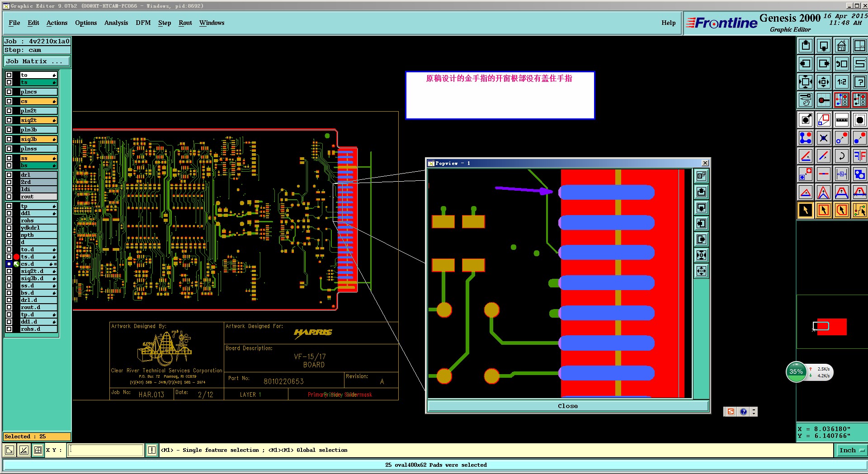868x474 pixels.
Task: Click the Help button
Action: 668,23
